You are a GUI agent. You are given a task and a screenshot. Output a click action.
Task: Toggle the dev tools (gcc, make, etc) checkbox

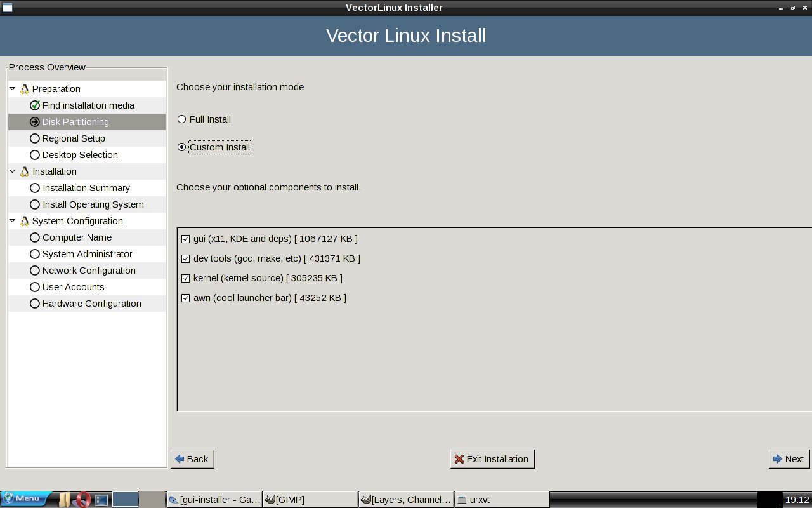[x=186, y=259]
